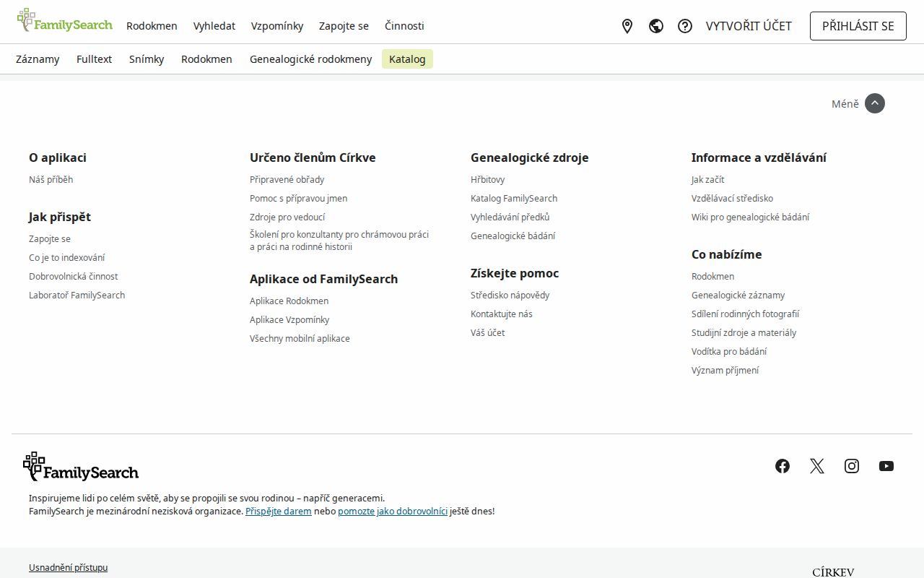Open the Vodítka pro bádání link
This screenshot has width=924, height=578.
(729, 351)
